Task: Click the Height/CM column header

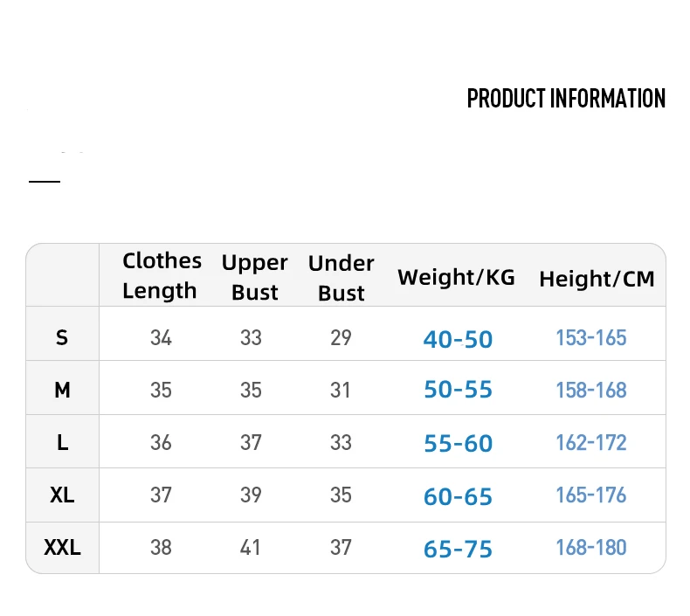Action: [597, 279]
